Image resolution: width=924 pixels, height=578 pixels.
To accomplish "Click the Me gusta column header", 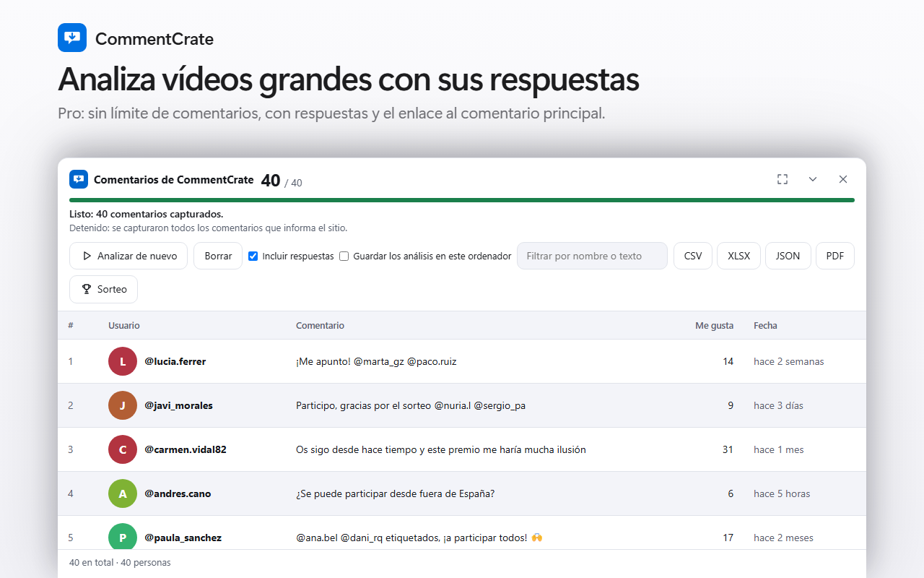I will pos(714,326).
